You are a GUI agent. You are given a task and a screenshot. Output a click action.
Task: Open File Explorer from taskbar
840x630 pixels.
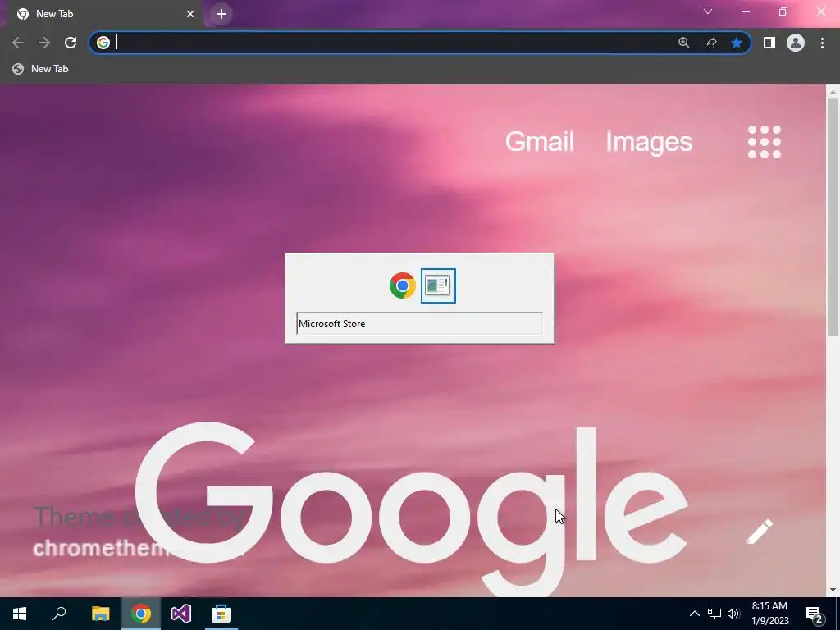coord(100,614)
